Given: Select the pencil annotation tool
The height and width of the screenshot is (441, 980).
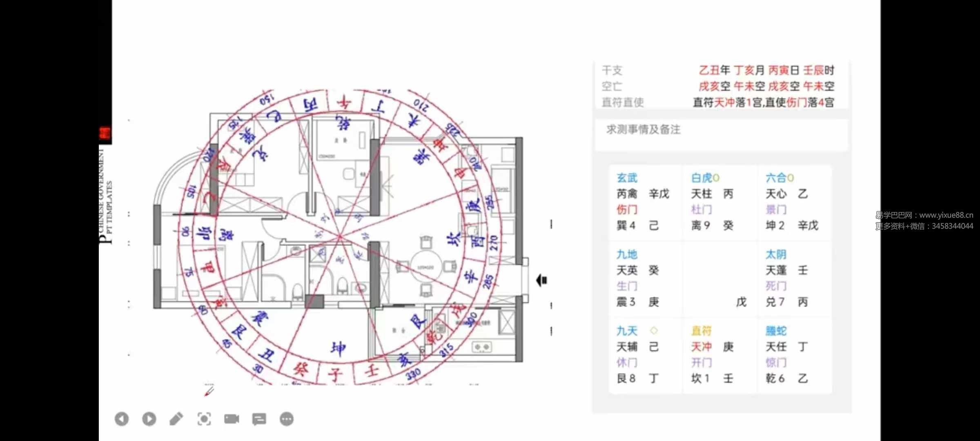Looking at the screenshot, I should coord(176,419).
